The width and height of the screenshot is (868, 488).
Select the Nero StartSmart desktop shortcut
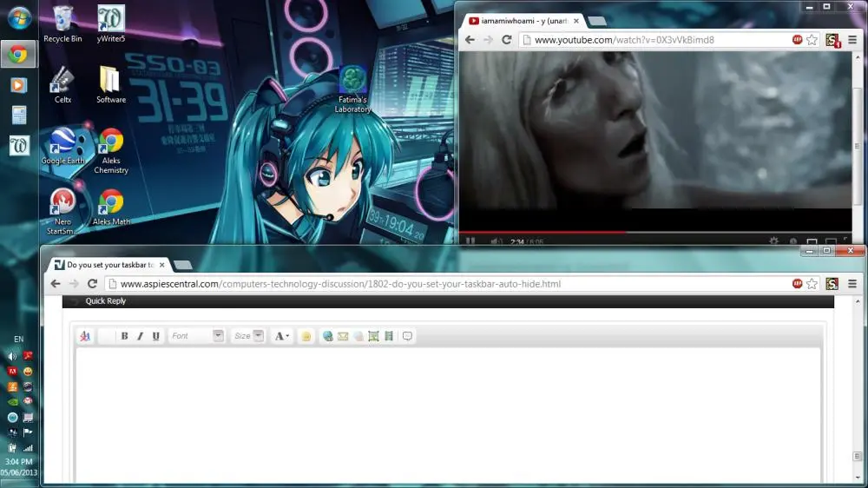click(62, 212)
